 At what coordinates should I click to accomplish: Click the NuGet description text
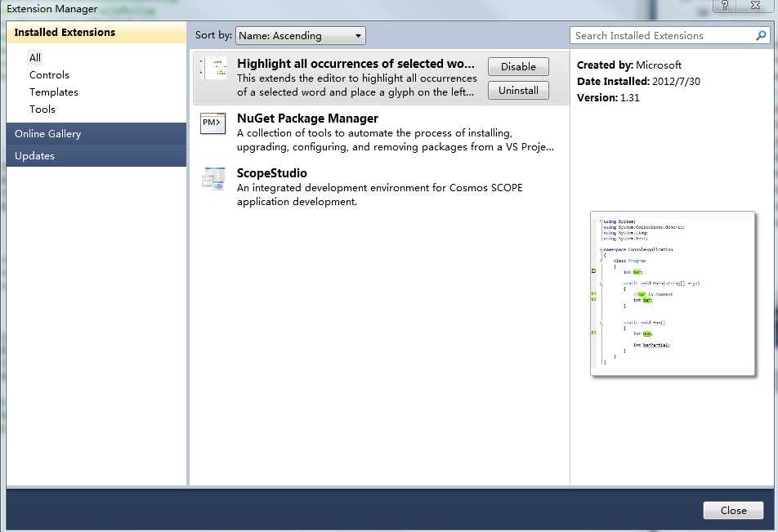coord(395,140)
